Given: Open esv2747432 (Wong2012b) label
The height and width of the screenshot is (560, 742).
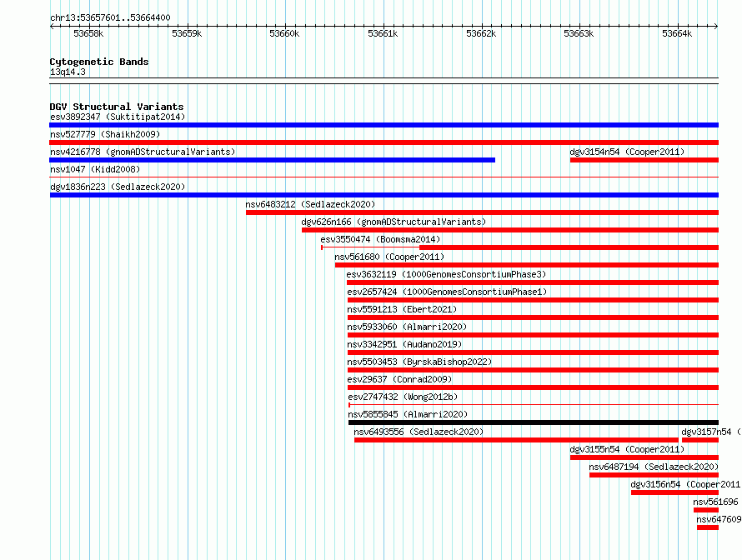Looking at the screenshot, I should tap(403, 397).
